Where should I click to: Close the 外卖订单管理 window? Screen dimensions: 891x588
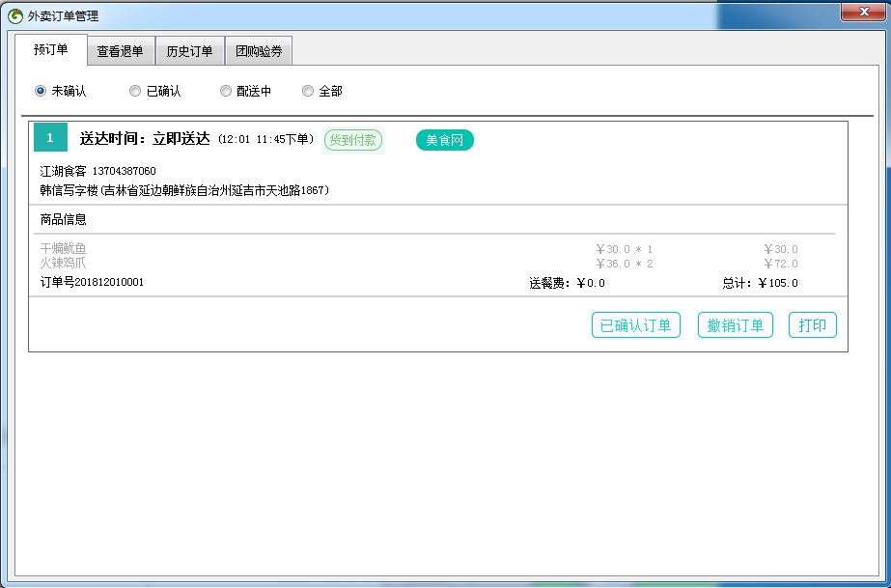[864, 12]
